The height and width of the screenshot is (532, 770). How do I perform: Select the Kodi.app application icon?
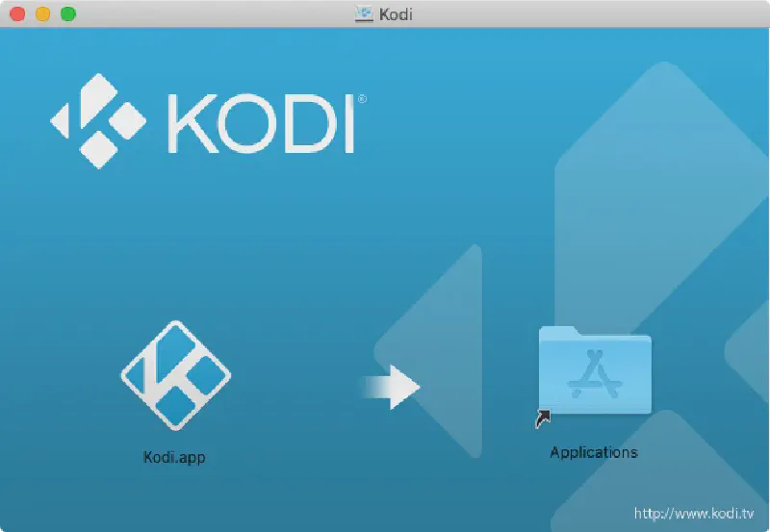(174, 375)
